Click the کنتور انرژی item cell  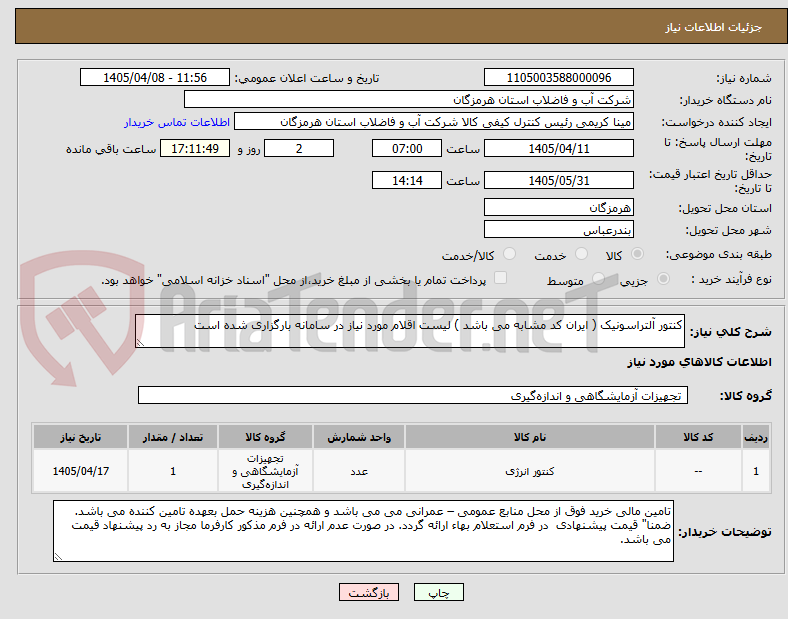point(530,471)
